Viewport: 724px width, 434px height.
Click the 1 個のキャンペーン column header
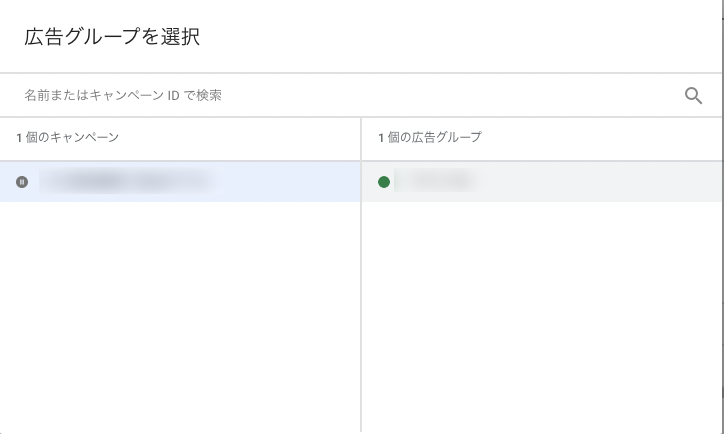(x=67, y=137)
